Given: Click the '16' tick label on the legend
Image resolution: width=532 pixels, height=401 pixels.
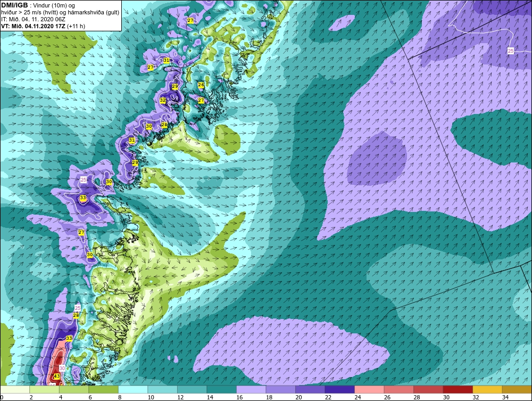Looking at the screenshot, I should click(239, 397).
